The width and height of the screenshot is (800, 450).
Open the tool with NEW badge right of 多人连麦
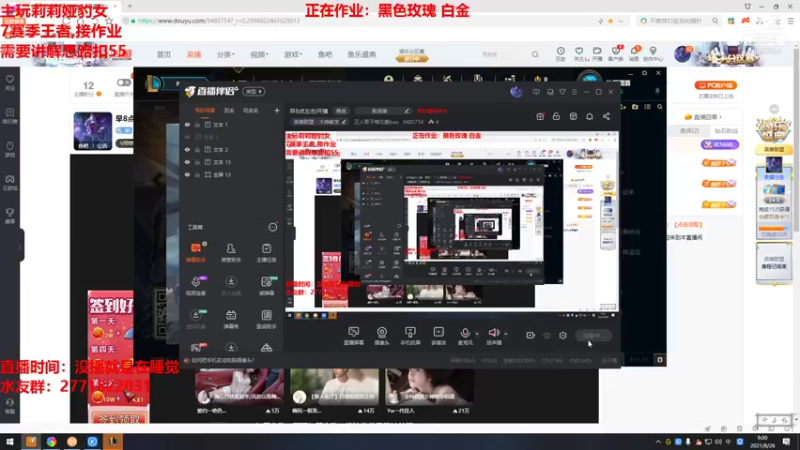(266, 286)
